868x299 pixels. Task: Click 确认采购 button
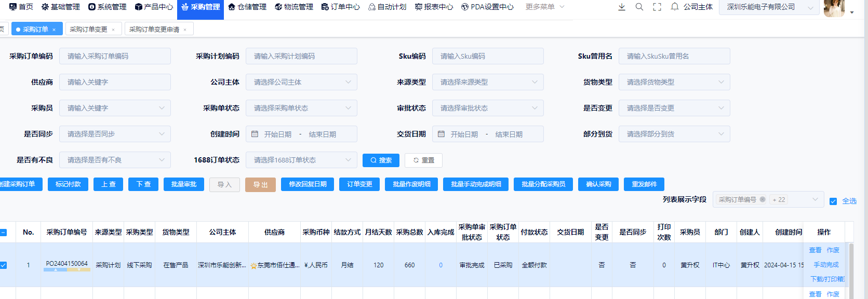pyautogui.click(x=598, y=184)
